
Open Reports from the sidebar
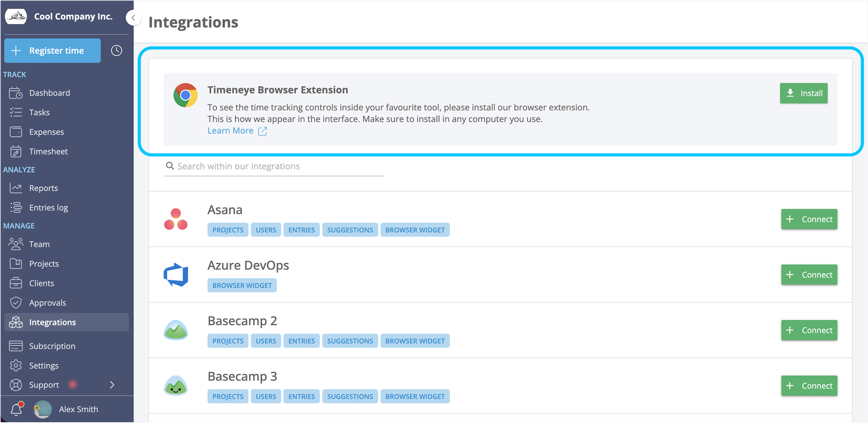pos(43,188)
